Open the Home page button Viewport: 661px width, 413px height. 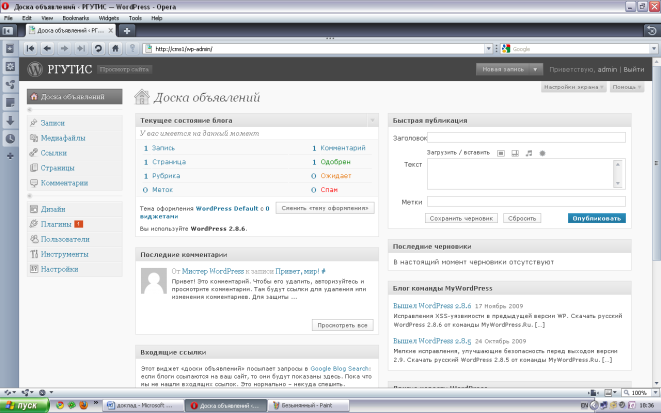[x=115, y=49]
